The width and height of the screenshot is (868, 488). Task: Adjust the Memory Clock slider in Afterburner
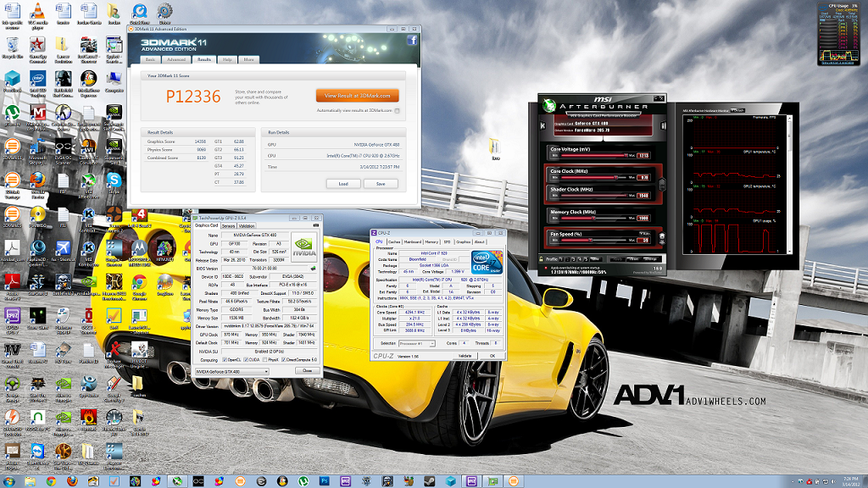(x=594, y=218)
